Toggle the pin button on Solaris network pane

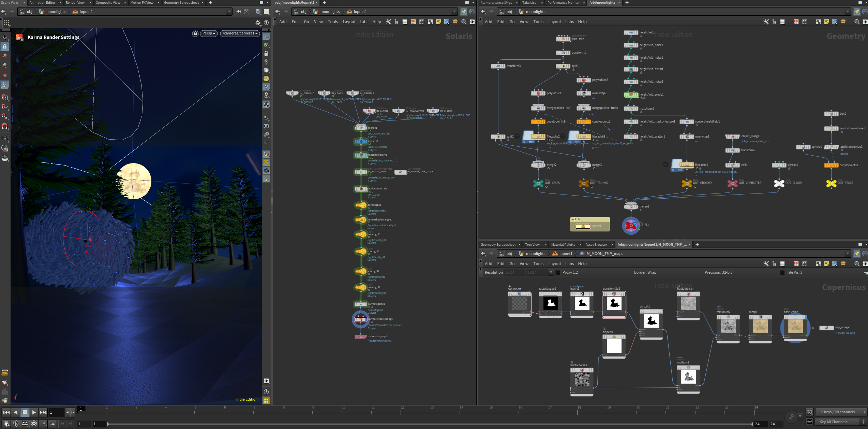[464, 12]
